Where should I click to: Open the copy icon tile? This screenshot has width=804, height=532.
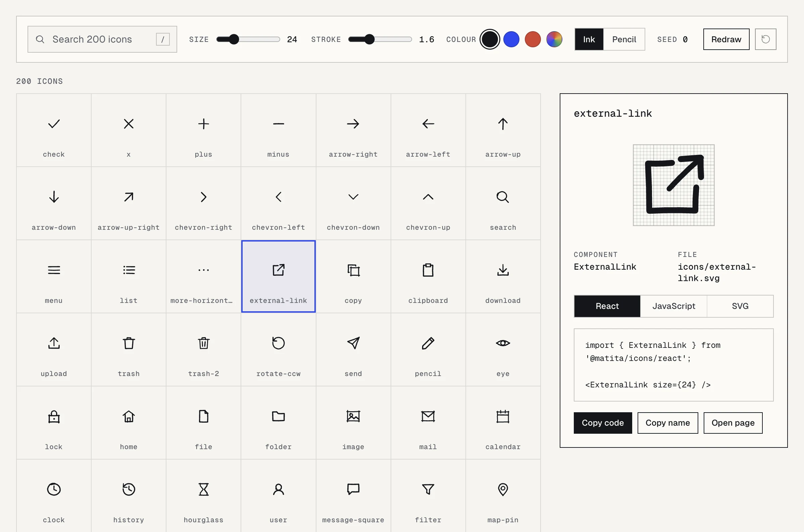[353, 276]
